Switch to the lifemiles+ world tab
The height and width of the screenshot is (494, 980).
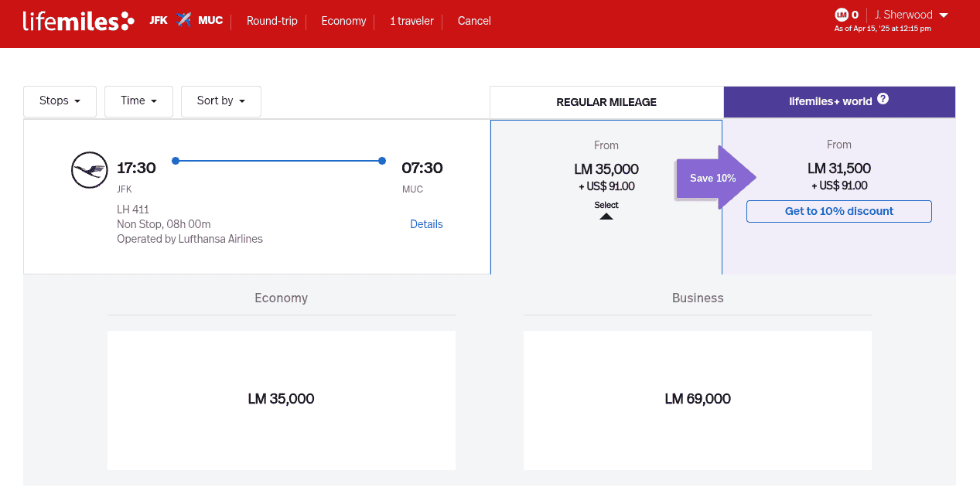(838, 101)
